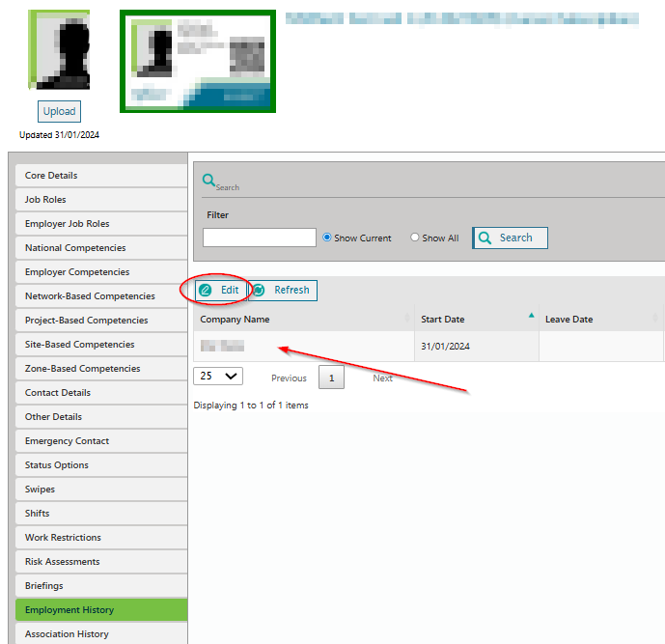Click the Refresh circular arrows icon
The width and height of the screenshot is (665, 644).
point(259,291)
